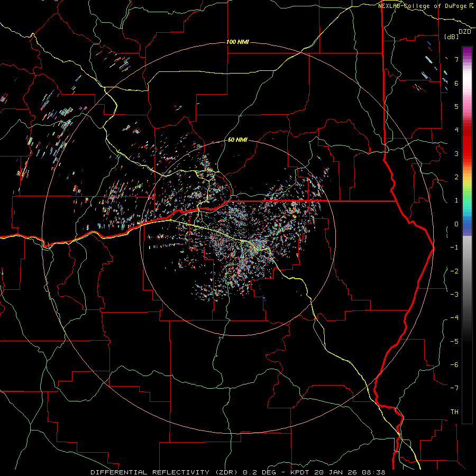Viewport: 476px width, 476px height.
Task: Click the -7 value on the dB scale
Action: click(454, 388)
